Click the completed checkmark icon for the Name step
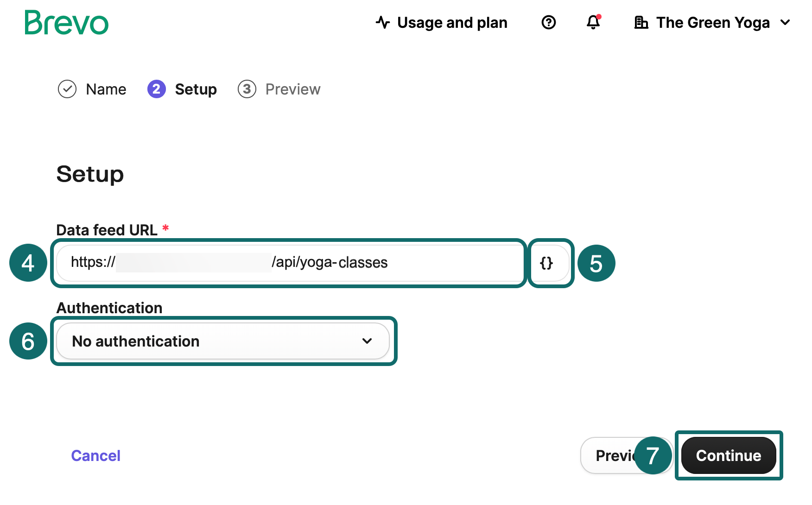The image size is (812, 505). (67, 89)
